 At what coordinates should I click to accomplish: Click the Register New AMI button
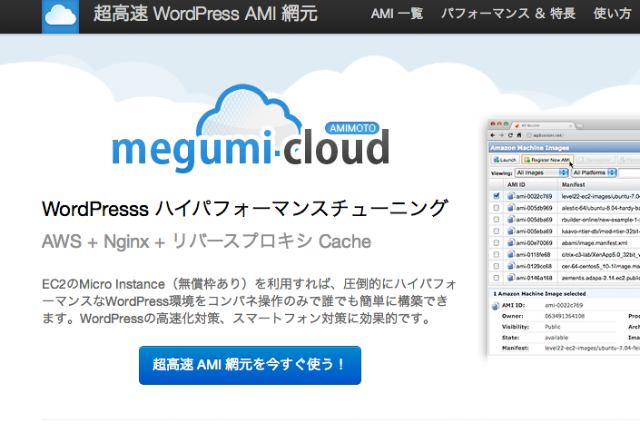tap(547, 160)
